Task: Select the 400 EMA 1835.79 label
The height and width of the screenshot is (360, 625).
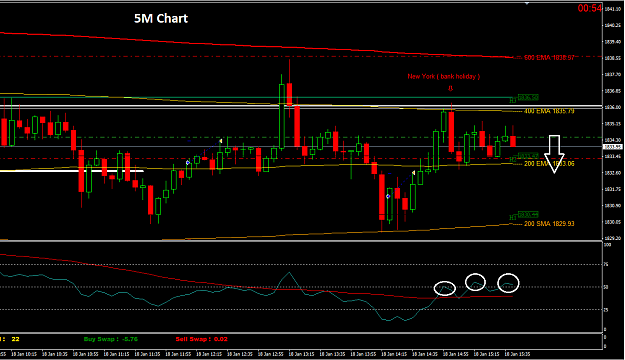Action: click(x=549, y=111)
